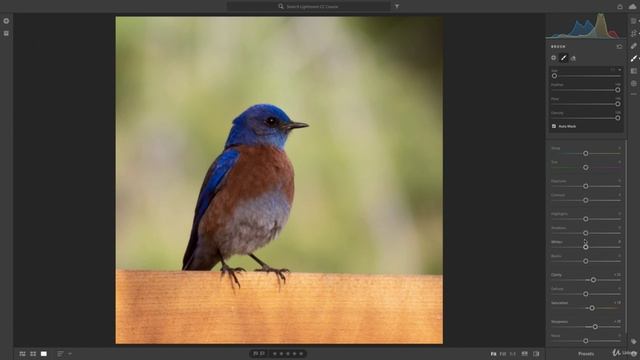The image size is (640, 360).
Task: Open the share icon at top right
Action: (x=620, y=7)
